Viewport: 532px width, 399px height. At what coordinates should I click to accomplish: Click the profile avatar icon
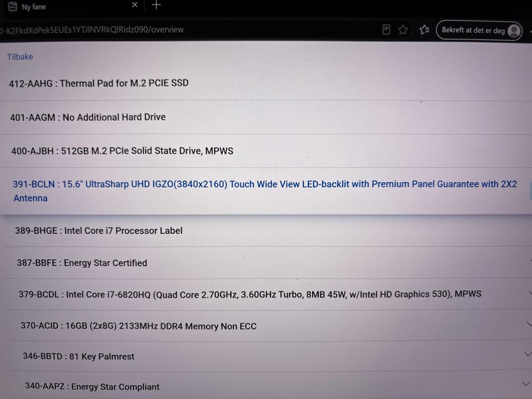pos(514,31)
